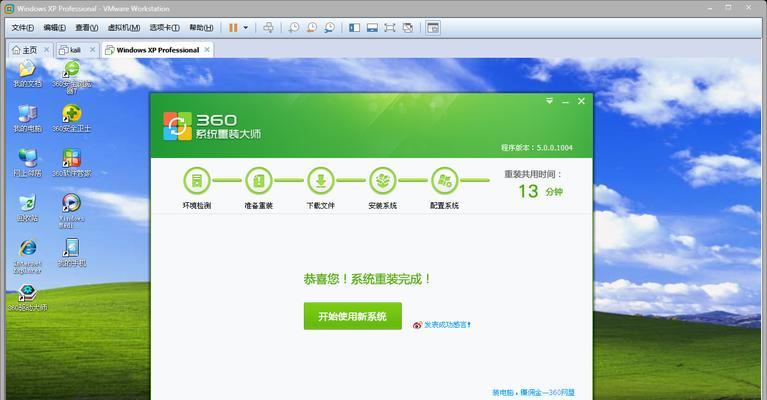Viewport: 767px width, 400px height.
Task: Click the 配置系统 step icon
Action: pyautogui.click(x=444, y=181)
